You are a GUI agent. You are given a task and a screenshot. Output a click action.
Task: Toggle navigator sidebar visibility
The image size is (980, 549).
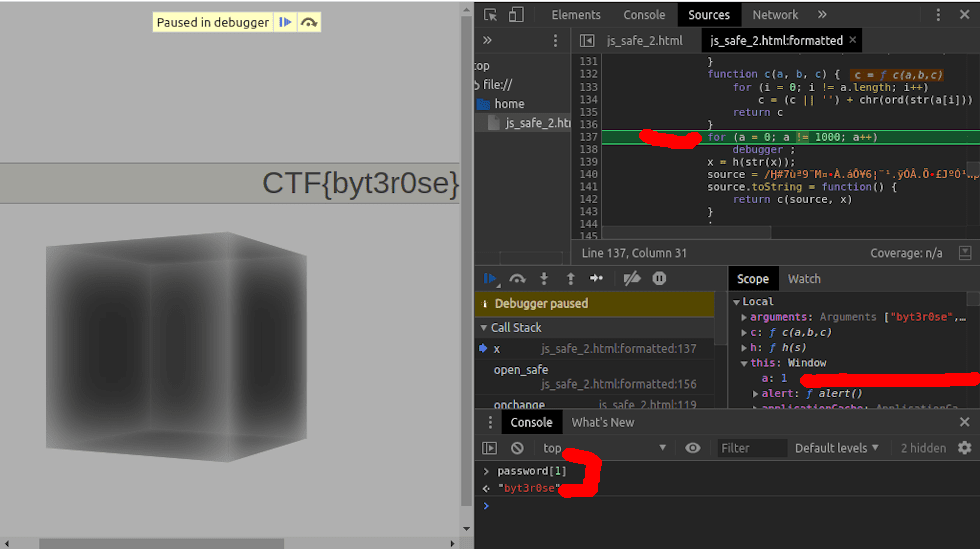coord(586,41)
